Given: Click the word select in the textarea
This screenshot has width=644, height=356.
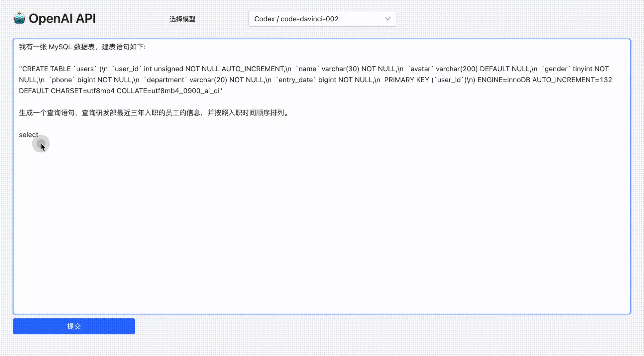Looking at the screenshot, I should (x=28, y=135).
